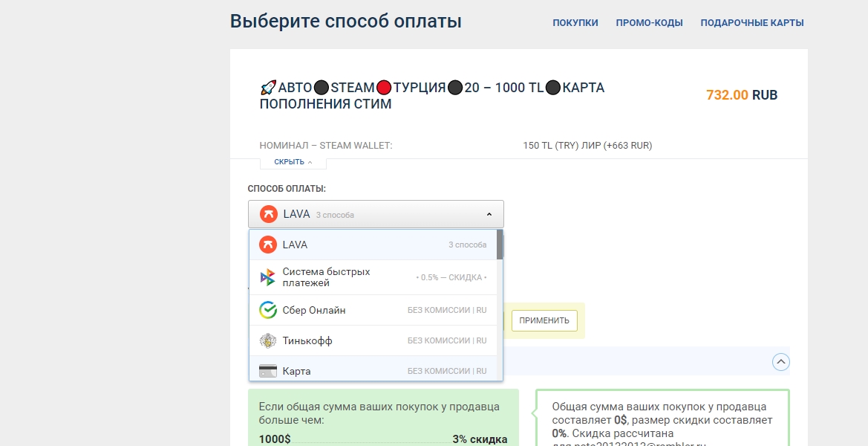Choose Система быстрых платежей option
This screenshot has width=868, height=446.
(x=373, y=277)
